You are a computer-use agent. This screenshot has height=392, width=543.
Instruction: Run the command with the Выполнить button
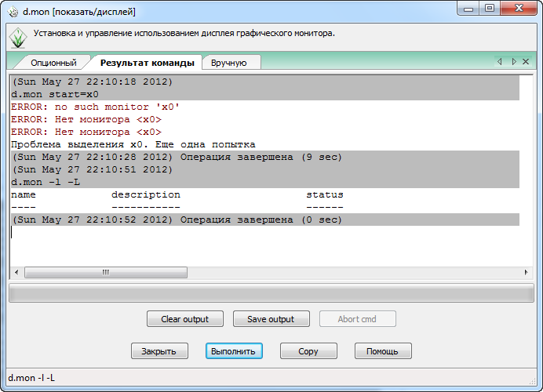(234, 351)
